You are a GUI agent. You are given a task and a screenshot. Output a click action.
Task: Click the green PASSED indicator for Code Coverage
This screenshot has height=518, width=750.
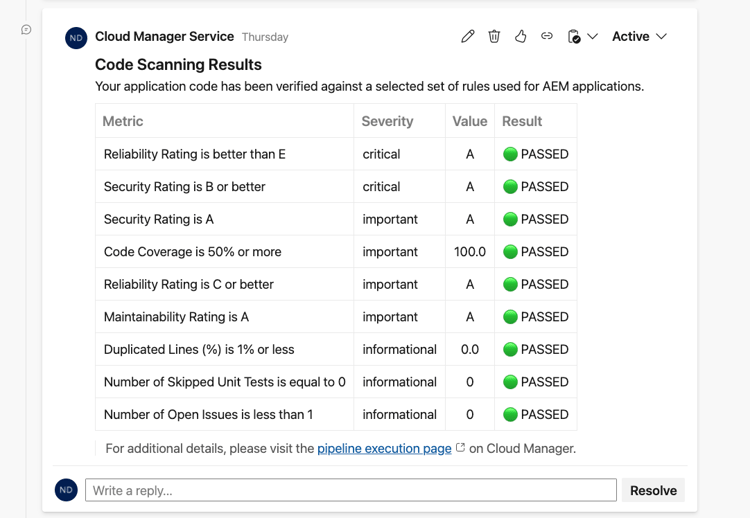pyautogui.click(x=510, y=252)
